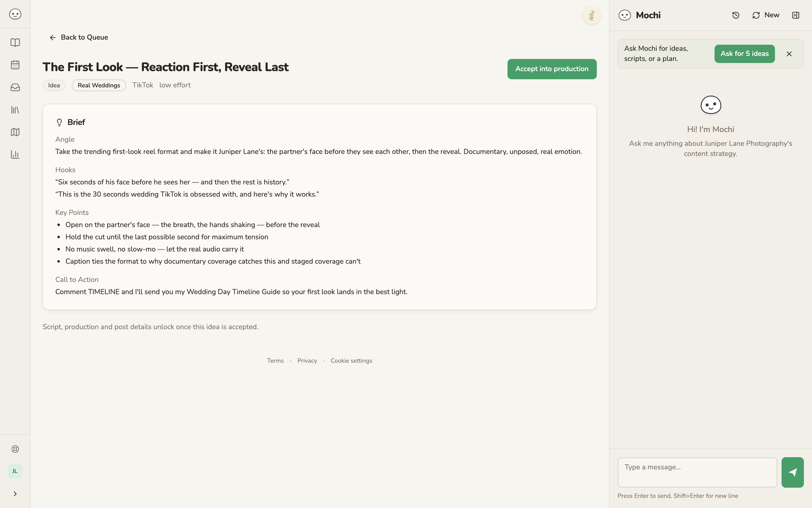
Task: Open the bar chart analytics icon
Action: click(15, 154)
